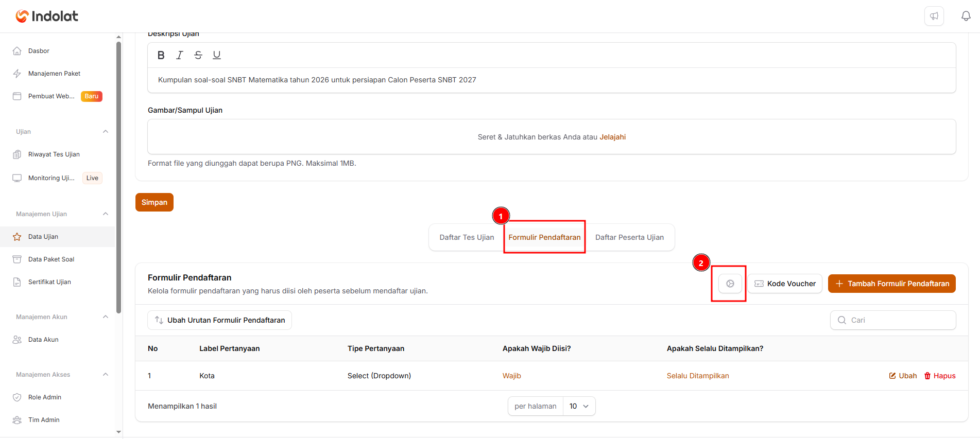Image resolution: width=980 pixels, height=439 pixels.
Task: Click the sidebar scroll down arrow
Action: click(119, 432)
